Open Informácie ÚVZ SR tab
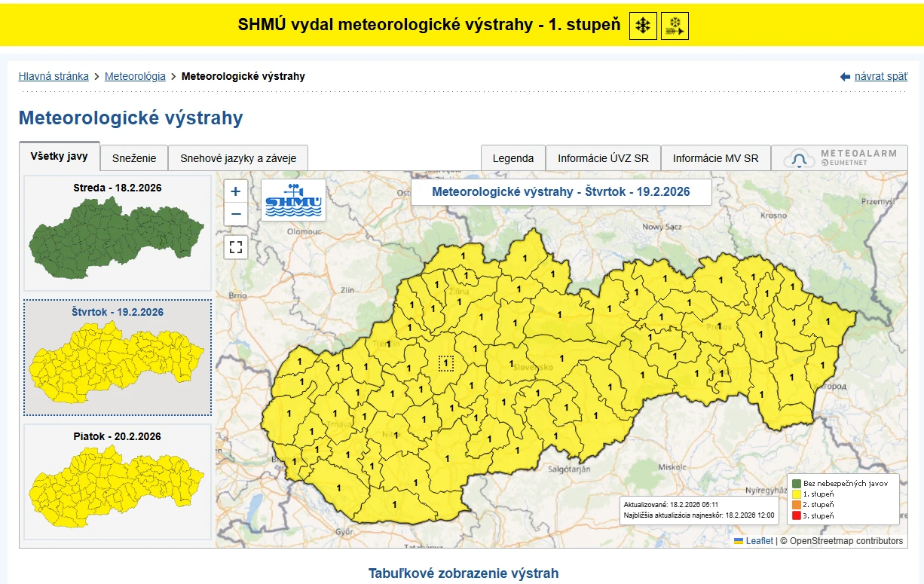The height and width of the screenshot is (584, 924). tap(603, 158)
